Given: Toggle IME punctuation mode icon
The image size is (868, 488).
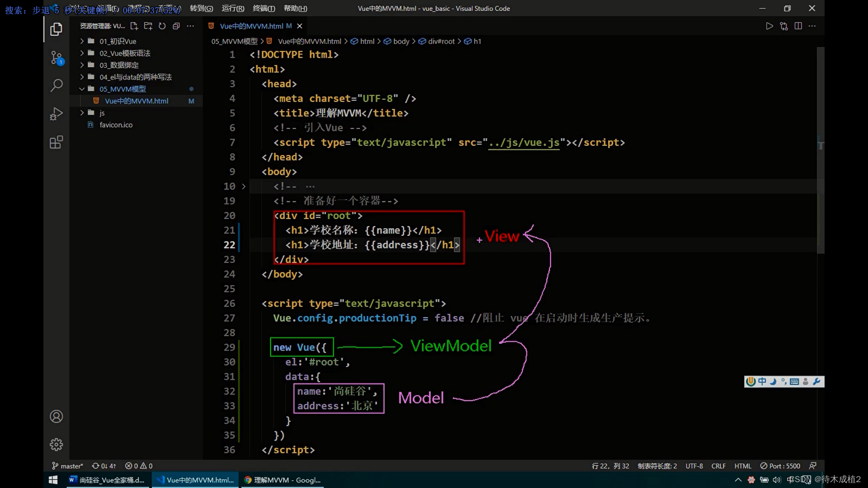Looking at the screenshot, I should [x=783, y=381].
